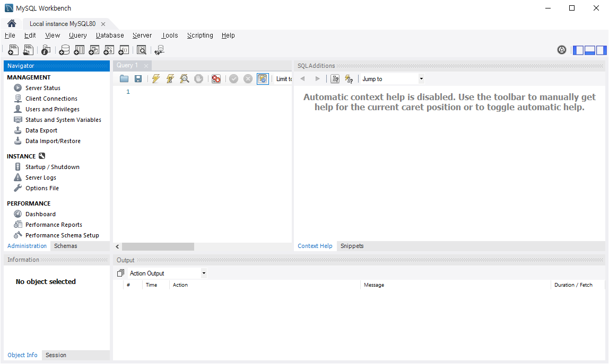Image resolution: width=609 pixels, height=364 pixels.
Task: Switch to the Schemas tab
Action: (66, 246)
